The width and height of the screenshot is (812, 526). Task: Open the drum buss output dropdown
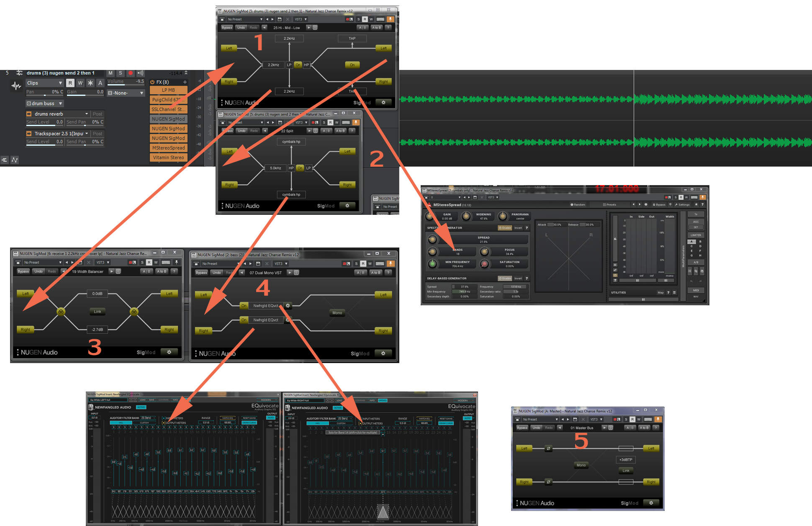pos(44,103)
